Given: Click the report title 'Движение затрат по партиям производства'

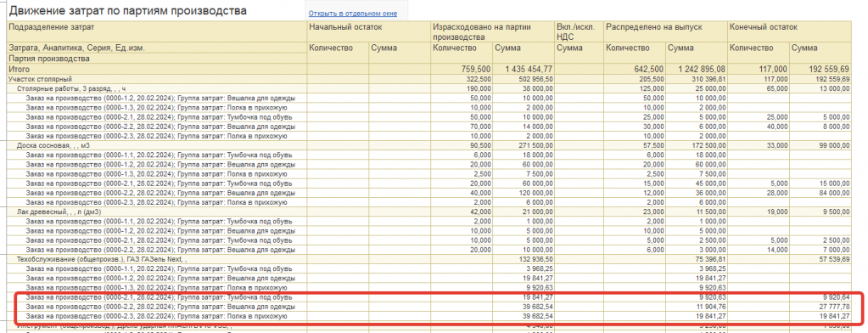Looking at the screenshot, I should click(128, 10).
